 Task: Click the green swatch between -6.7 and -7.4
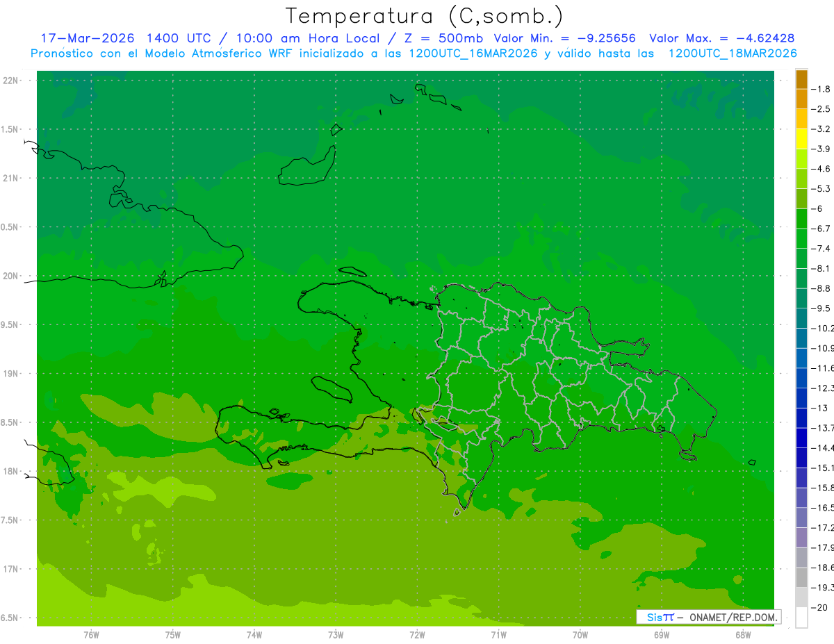click(801, 238)
